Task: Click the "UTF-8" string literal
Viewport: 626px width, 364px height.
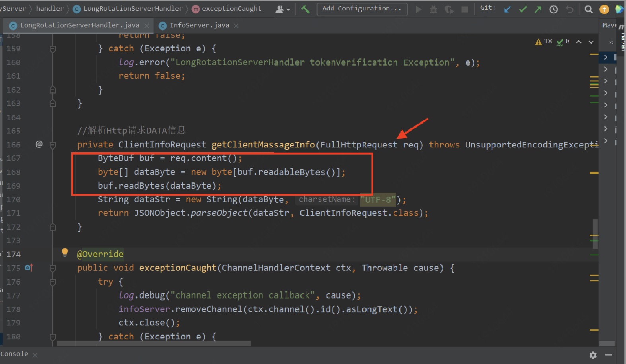Action: [x=378, y=199]
